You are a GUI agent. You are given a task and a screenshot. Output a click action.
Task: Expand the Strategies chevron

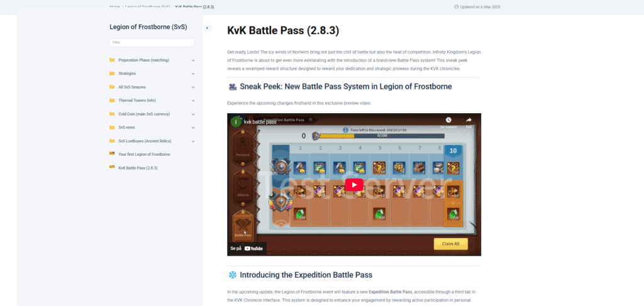pyautogui.click(x=193, y=74)
